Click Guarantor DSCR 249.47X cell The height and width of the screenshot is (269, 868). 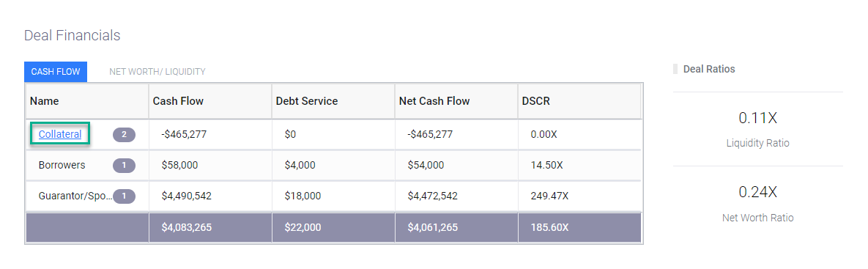point(579,196)
